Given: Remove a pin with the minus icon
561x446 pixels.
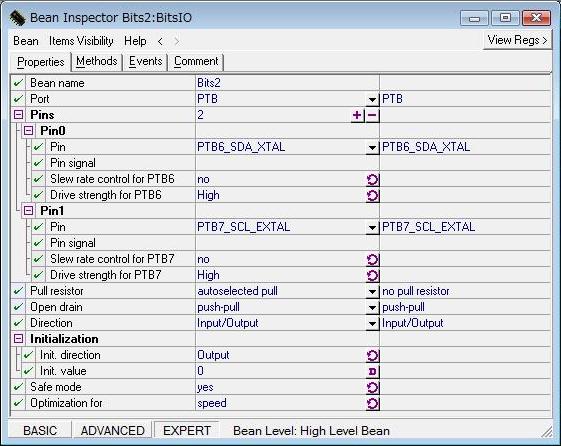Looking at the screenshot, I should (372, 115).
